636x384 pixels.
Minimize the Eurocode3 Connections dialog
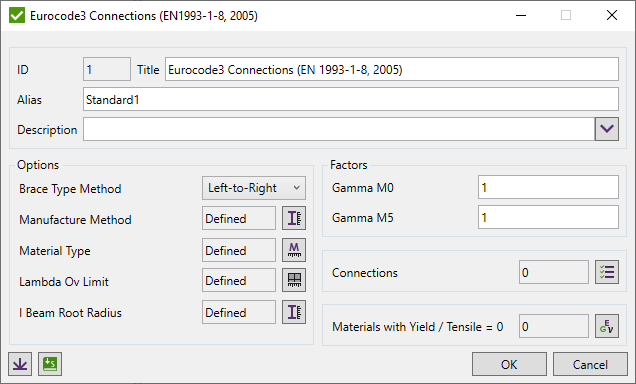[x=521, y=15]
